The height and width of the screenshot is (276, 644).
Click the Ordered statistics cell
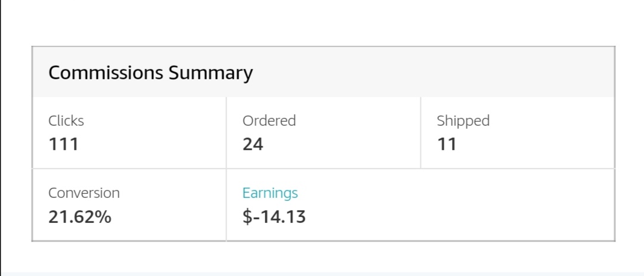[x=323, y=133]
